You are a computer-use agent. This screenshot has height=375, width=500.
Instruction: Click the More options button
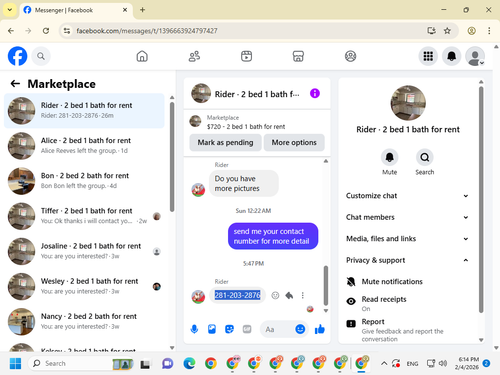(294, 142)
